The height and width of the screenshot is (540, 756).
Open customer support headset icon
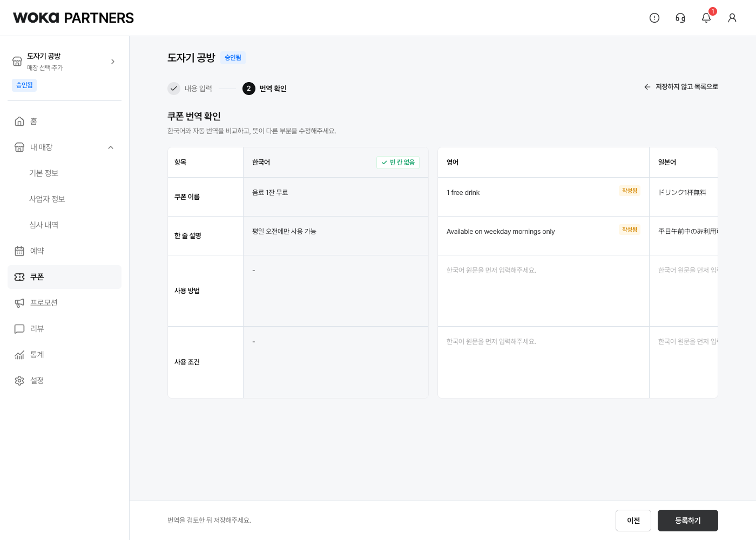click(680, 18)
